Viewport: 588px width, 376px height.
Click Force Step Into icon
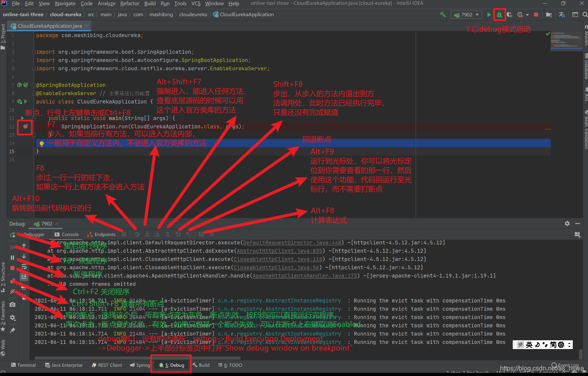tap(157, 234)
